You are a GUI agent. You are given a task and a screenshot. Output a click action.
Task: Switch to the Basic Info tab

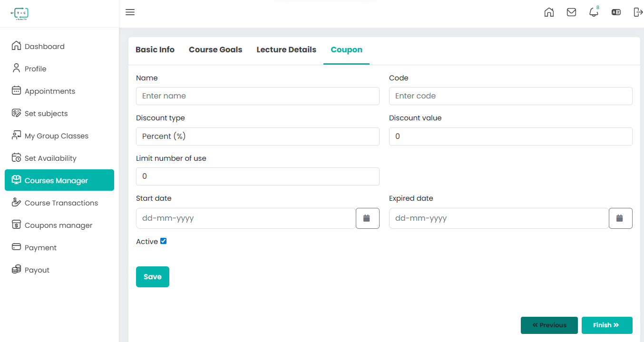155,49
